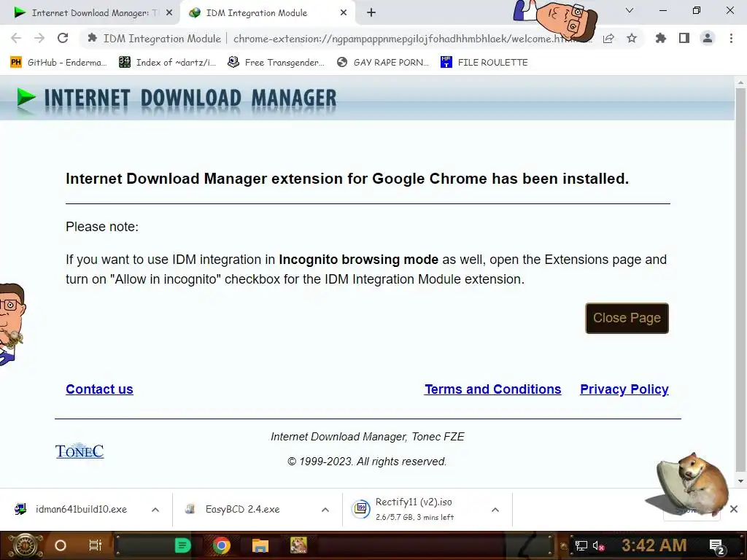Click the 3:42 AM taskbar clock
The width and height of the screenshot is (747, 560).
pos(654,545)
